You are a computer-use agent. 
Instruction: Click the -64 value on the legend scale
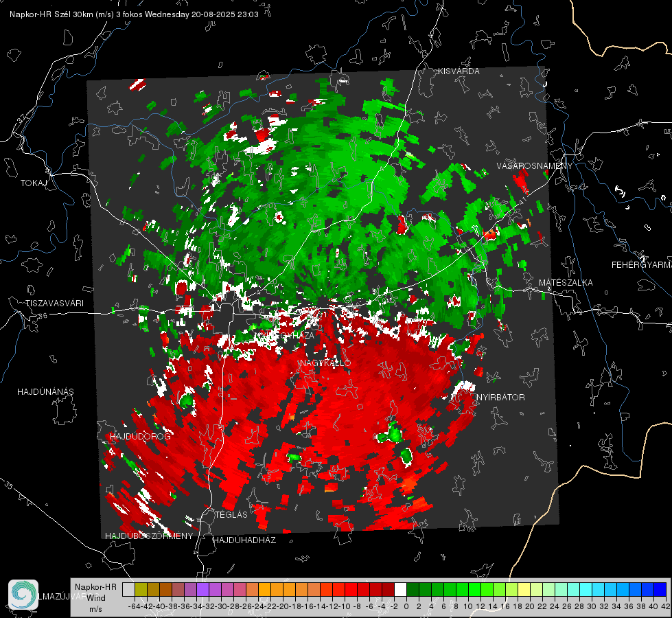[x=135, y=606]
